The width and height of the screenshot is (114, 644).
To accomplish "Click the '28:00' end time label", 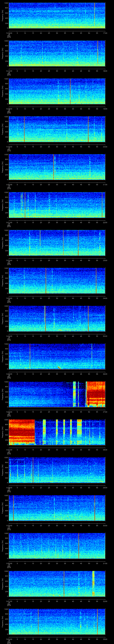I will (x=105, y=450).
